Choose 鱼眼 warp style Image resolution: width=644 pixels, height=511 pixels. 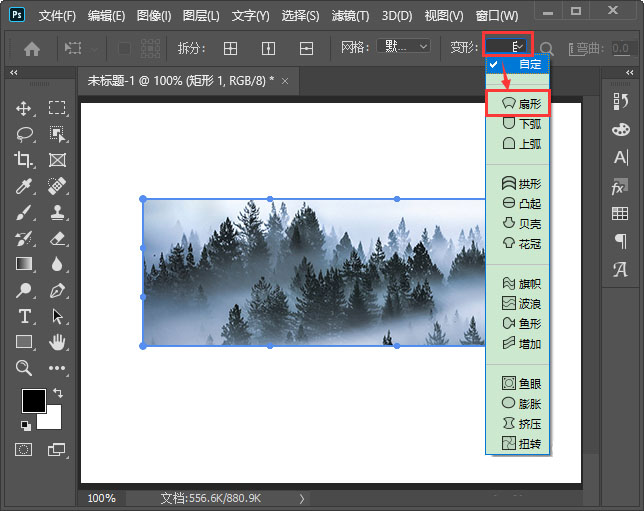[x=518, y=383]
